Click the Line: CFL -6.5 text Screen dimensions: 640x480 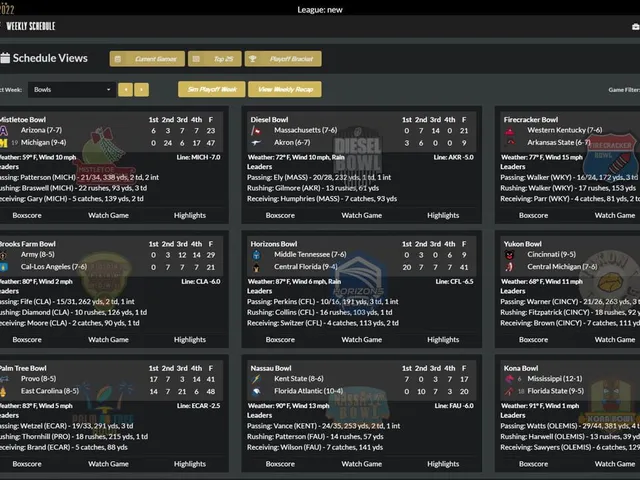454,282
